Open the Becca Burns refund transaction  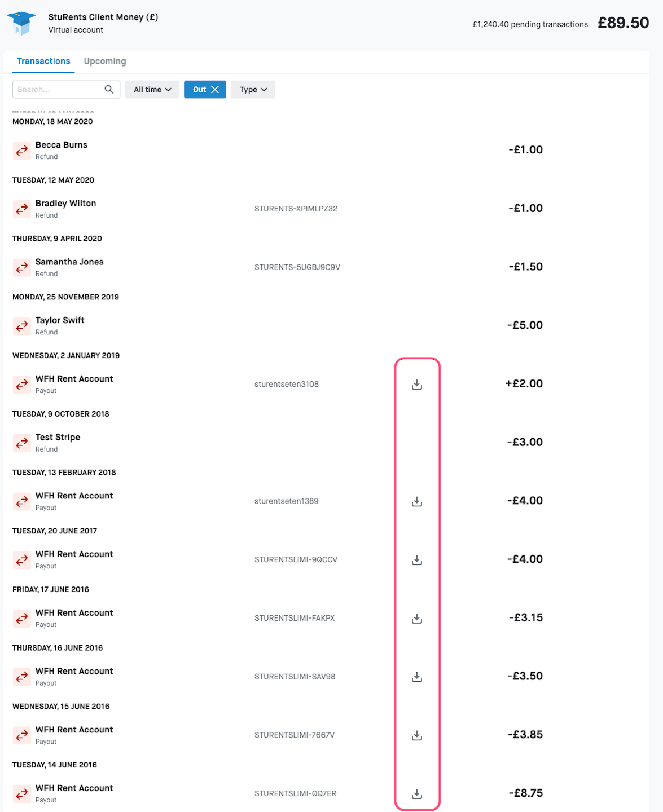pos(62,145)
